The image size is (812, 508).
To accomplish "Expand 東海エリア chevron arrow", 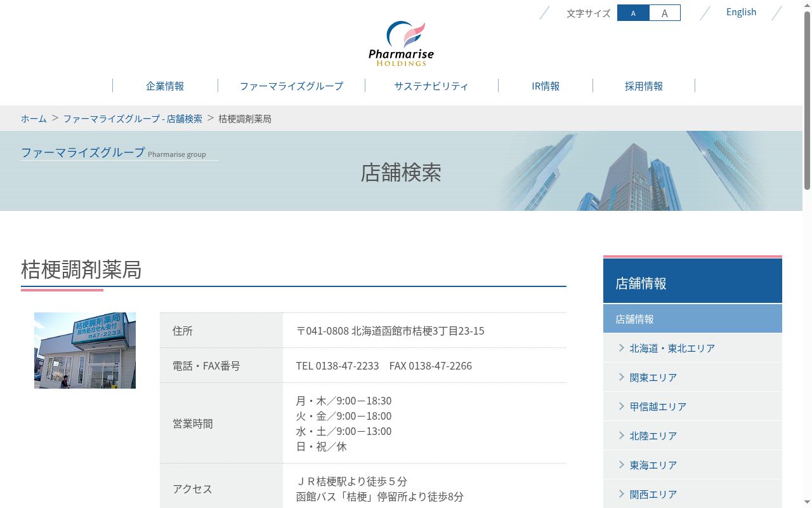I will click(x=622, y=464).
